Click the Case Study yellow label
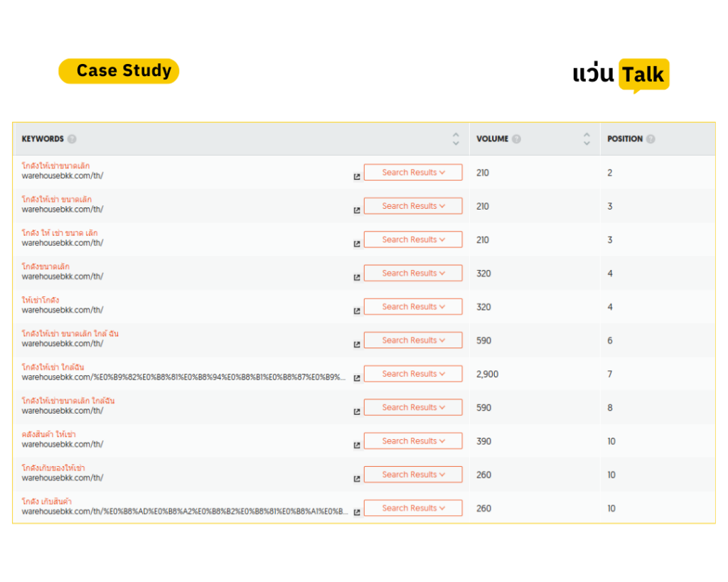Image resolution: width=728 pixels, height=582 pixels. click(119, 71)
